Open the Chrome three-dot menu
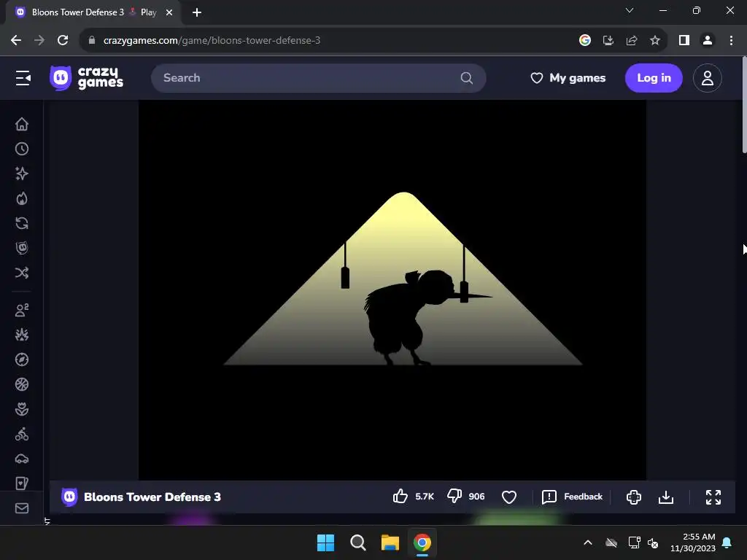747x560 pixels. (x=731, y=41)
